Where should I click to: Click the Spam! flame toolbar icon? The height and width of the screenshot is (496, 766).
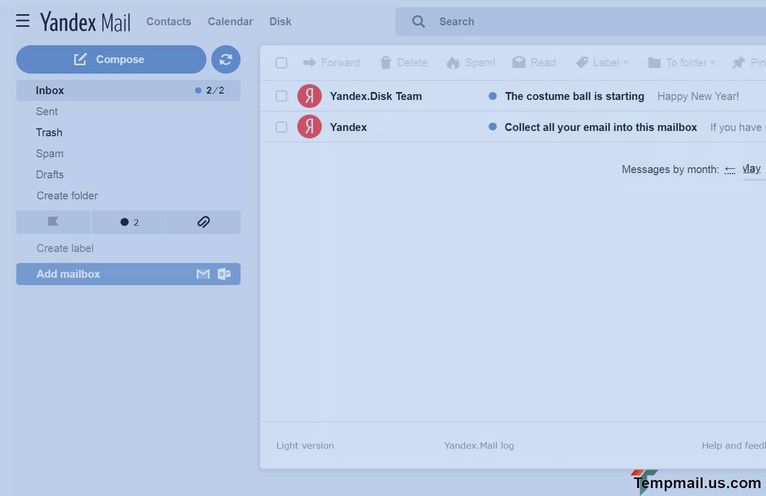click(x=453, y=62)
